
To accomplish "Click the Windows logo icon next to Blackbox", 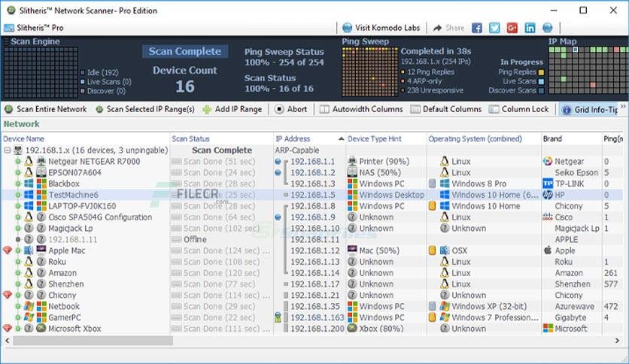I will coord(29,184).
